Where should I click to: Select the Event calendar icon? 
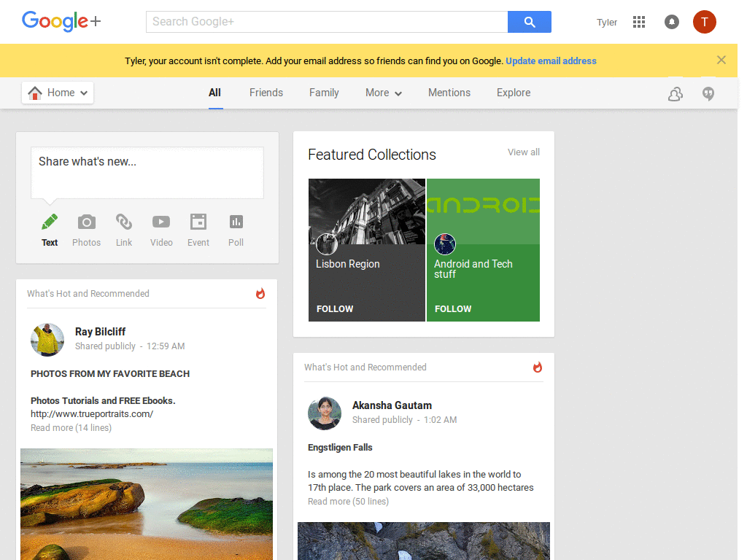198,222
